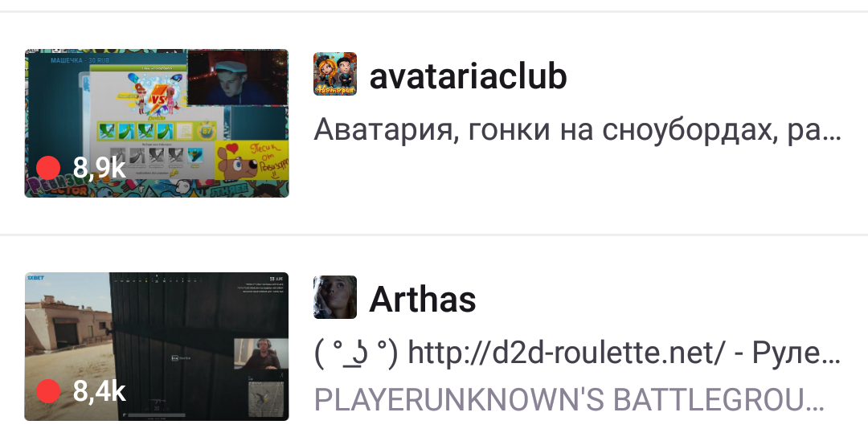Open the Arthas stream thumbnail
Viewport: 868px width, 445px height.
click(x=157, y=346)
